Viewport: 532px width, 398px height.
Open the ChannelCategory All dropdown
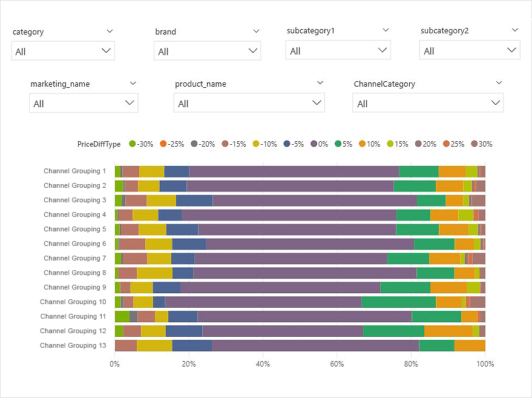point(428,103)
